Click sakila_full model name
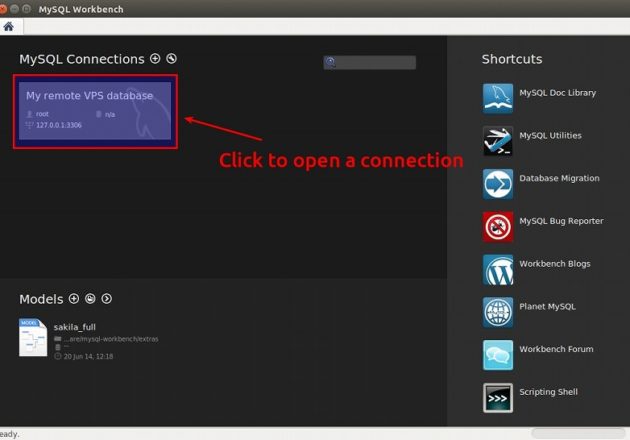Screen dimensions: 630x440 75,327
